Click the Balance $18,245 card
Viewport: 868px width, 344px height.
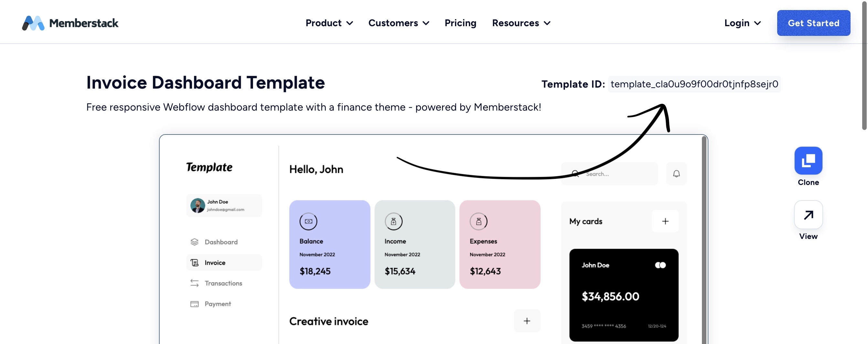[x=330, y=244]
